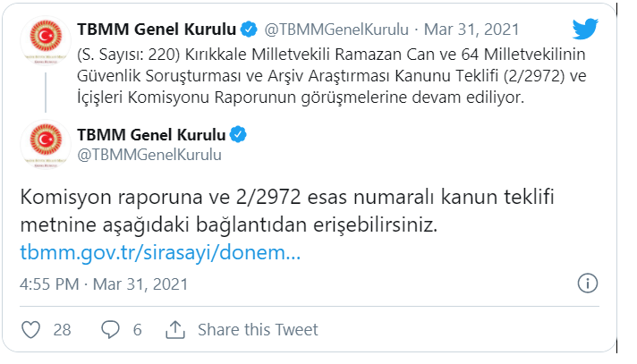Click Share this Tweet
Viewport: 637px width, 364px height.
(x=258, y=329)
